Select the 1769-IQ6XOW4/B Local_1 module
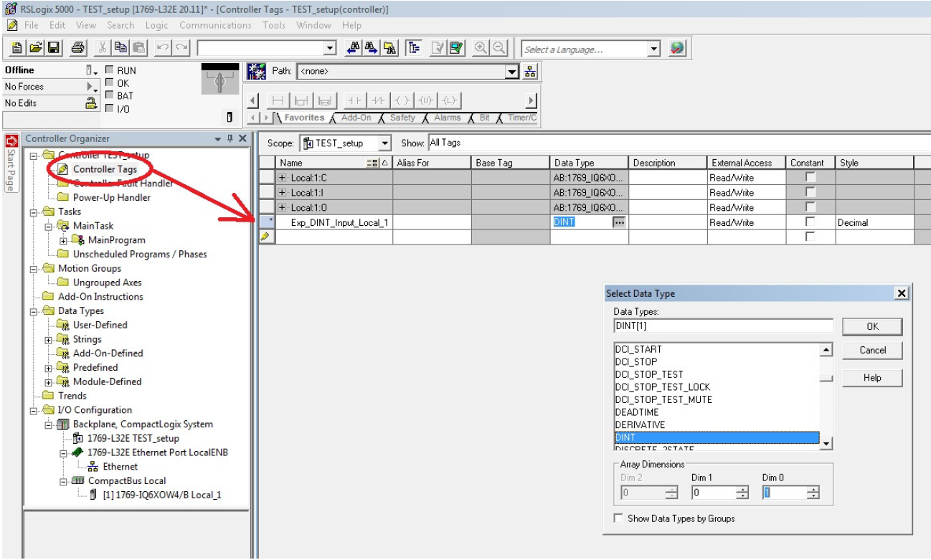 [x=162, y=495]
